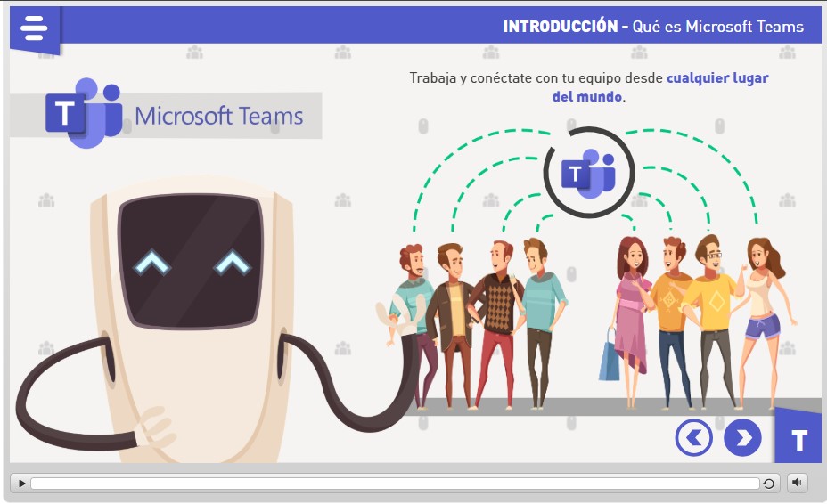Click the 'del mundo' highlighted text
The image size is (827, 504).
586,96
